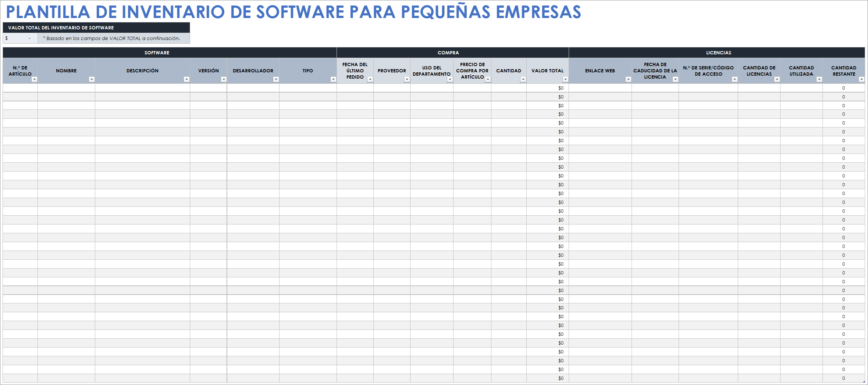Select the spreadsheet title PLANTILLA DE INVENTARIO DE SOFTWARE
This screenshot has width=868, height=385.
pos(294,12)
